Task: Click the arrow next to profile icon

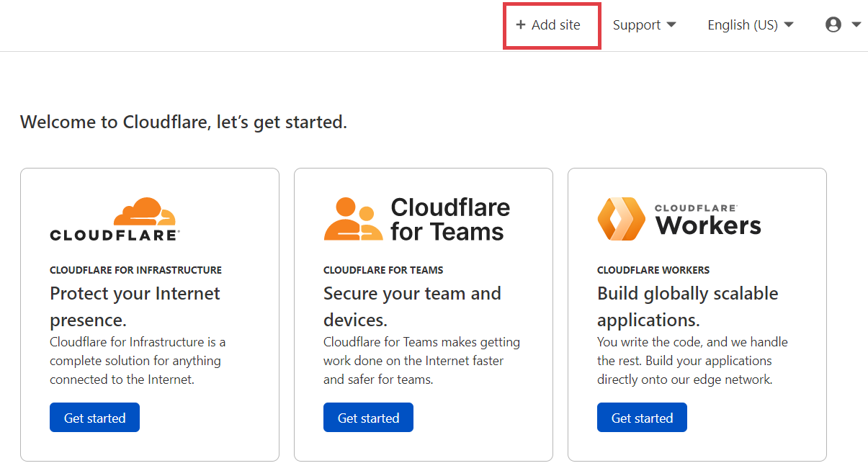Action: point(856,25)
